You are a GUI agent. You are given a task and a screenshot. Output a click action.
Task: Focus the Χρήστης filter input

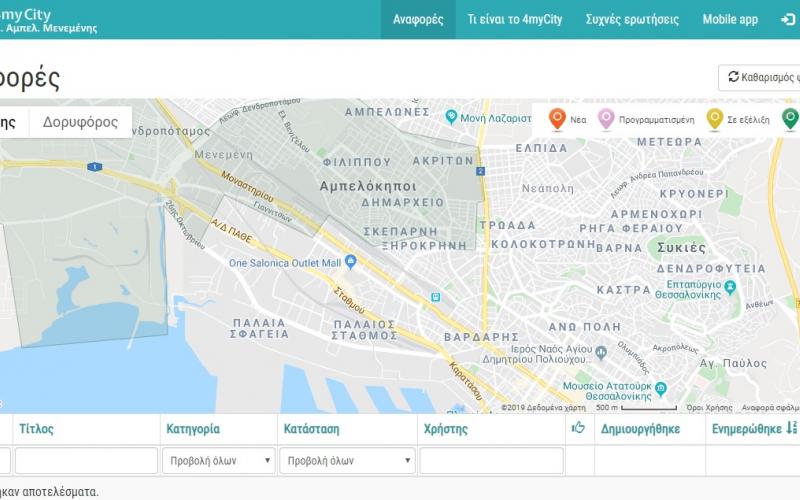[x=491, y=461]
